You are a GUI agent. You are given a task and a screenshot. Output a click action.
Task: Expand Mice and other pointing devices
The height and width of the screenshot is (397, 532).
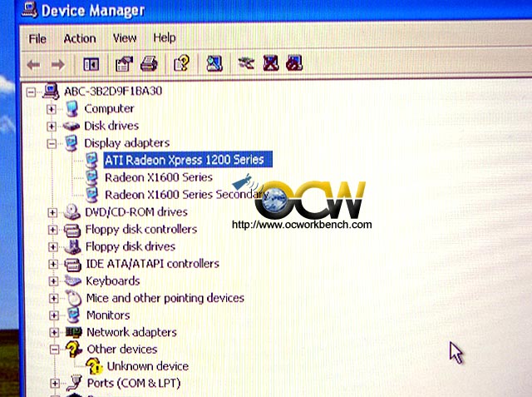click(53, 298)
